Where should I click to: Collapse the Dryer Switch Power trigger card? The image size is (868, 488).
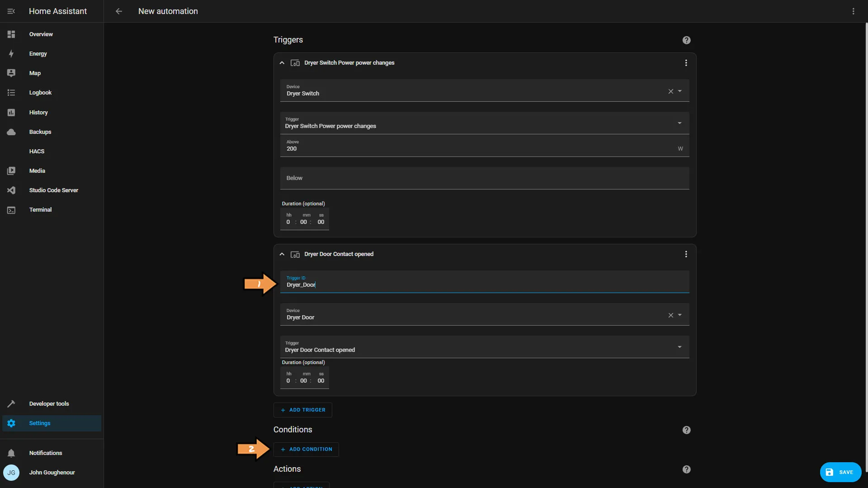pyautogui.click(x=282, y=63)
